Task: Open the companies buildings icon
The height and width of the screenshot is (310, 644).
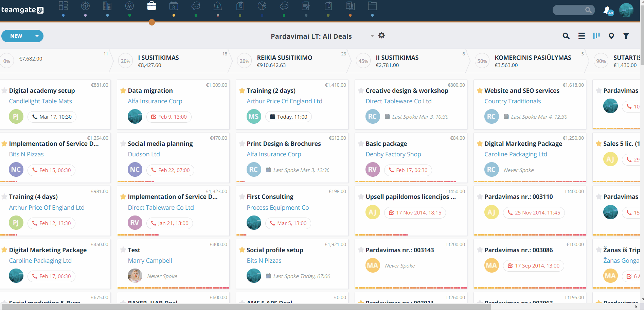Action: pyautogui.click(x=107, y=6)
